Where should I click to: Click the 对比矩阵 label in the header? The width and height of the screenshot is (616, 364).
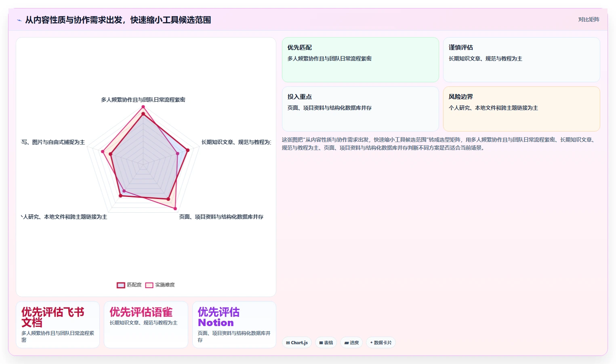(589, 19)
